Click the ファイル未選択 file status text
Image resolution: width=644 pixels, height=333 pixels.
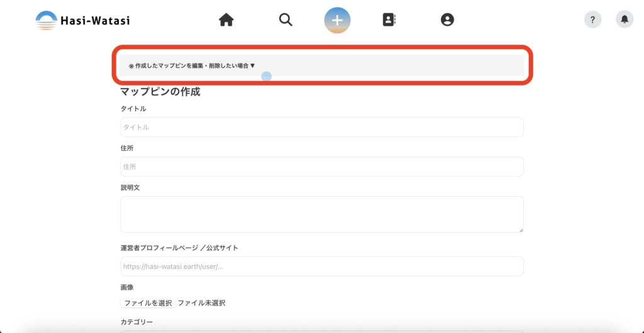pyautogui.click(x=201, y=303)
